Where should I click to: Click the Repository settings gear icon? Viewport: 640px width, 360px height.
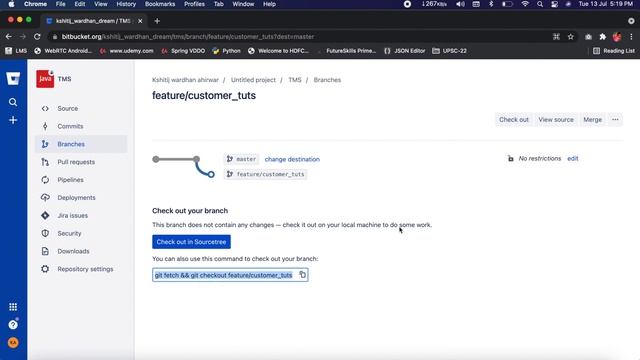pyautogui.click(x=45, y=269)
